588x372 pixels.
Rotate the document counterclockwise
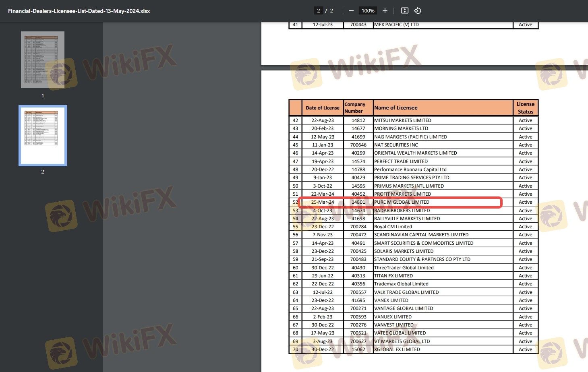[x=418, y=11]
